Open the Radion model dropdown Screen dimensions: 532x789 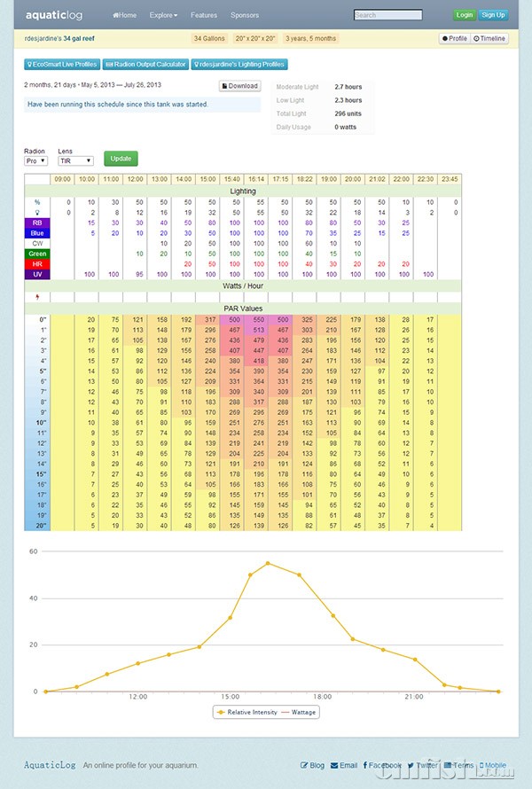point(35,161)
